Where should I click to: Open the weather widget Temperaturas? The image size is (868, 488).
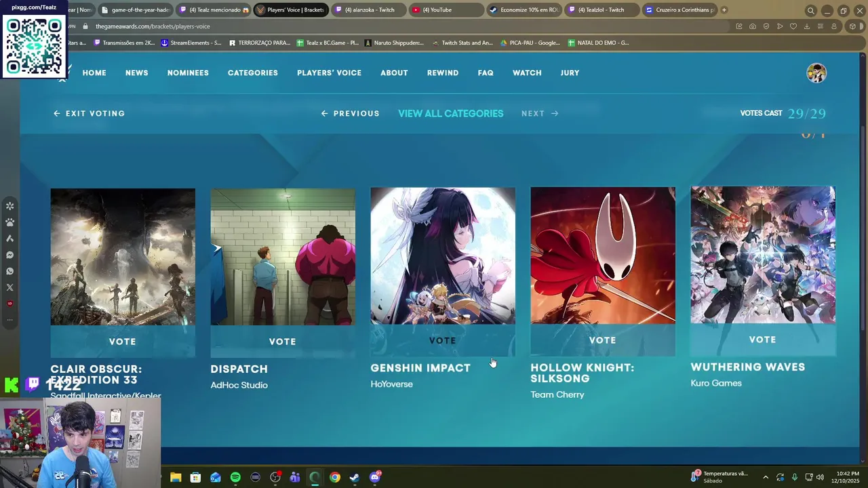pos(720,476)
